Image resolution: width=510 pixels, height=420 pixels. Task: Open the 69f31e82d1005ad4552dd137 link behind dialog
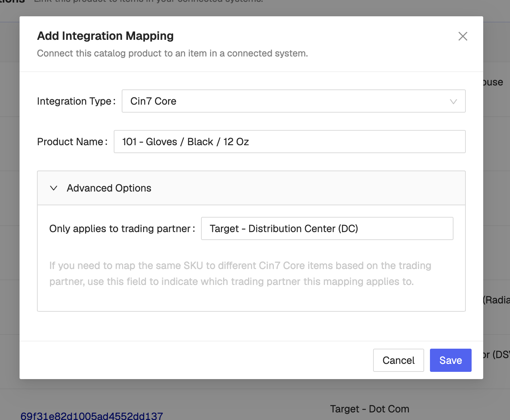(92, 416)
